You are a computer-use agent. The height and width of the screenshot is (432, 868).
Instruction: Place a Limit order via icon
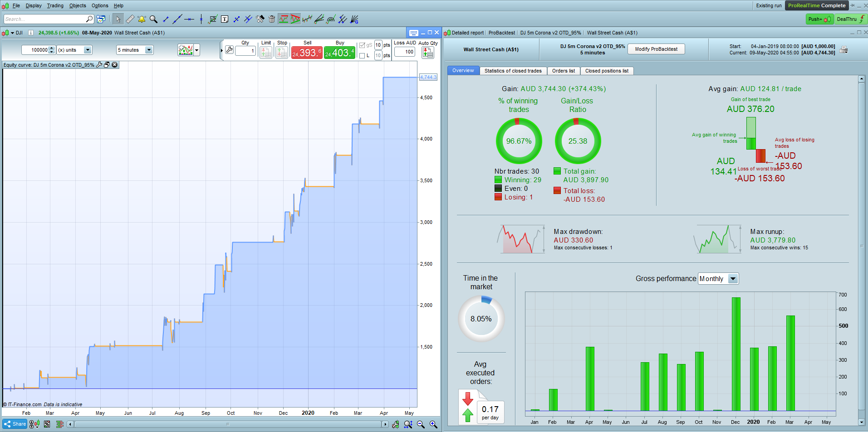[266, 53]
